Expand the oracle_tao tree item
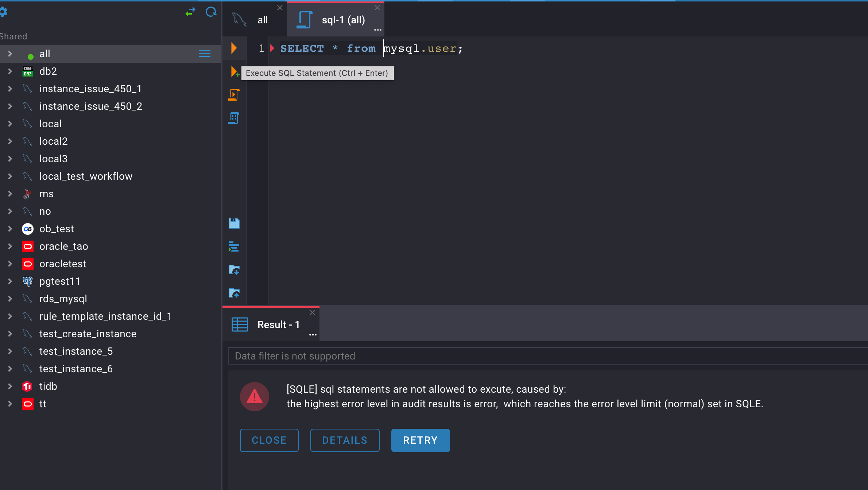The height and width of the screenshot is (490, 868). coord(9,246)
